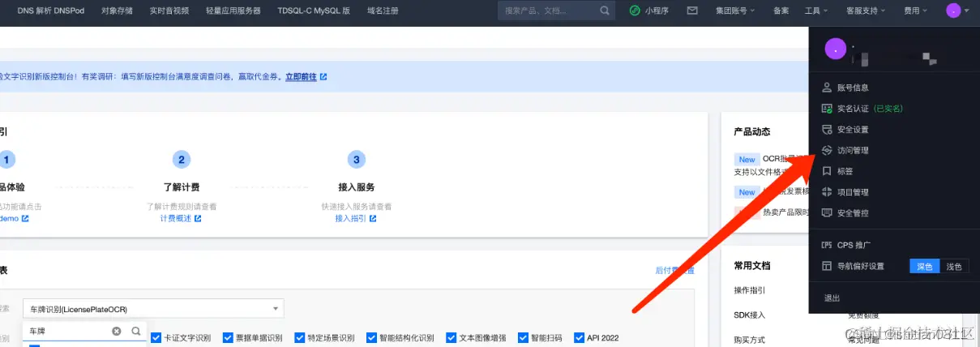Click the search magnifier icon in top bar
980x347 pixels.
click(605, 11)
